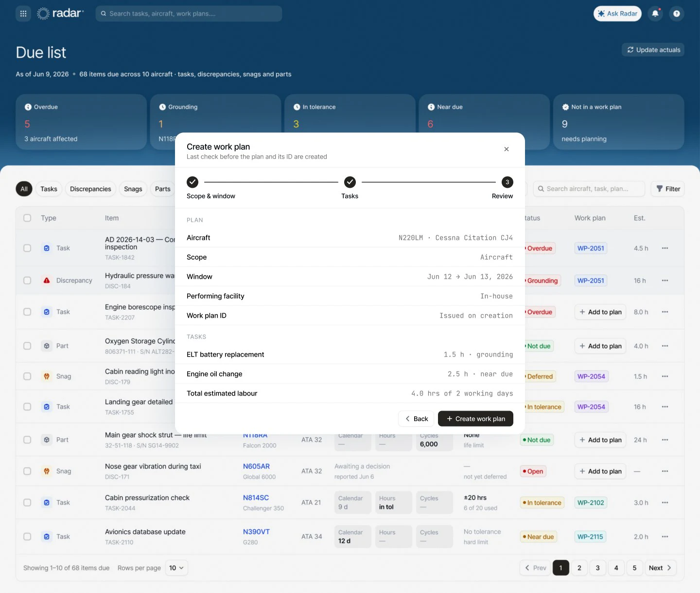Image resolution: width=700 pixels, height=593 pixels.
Task: Open the N814SC aircraft link
Action: 256,498
